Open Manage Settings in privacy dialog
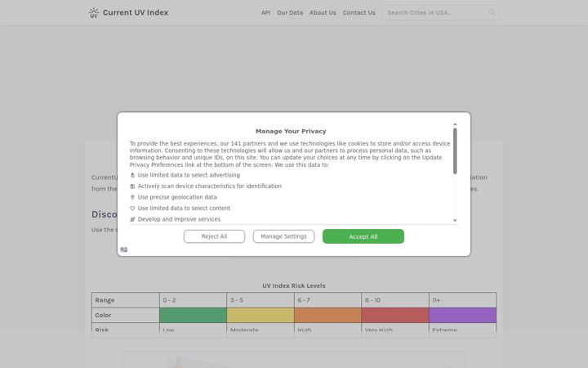The image size is (588, 368). pos(283,236)
